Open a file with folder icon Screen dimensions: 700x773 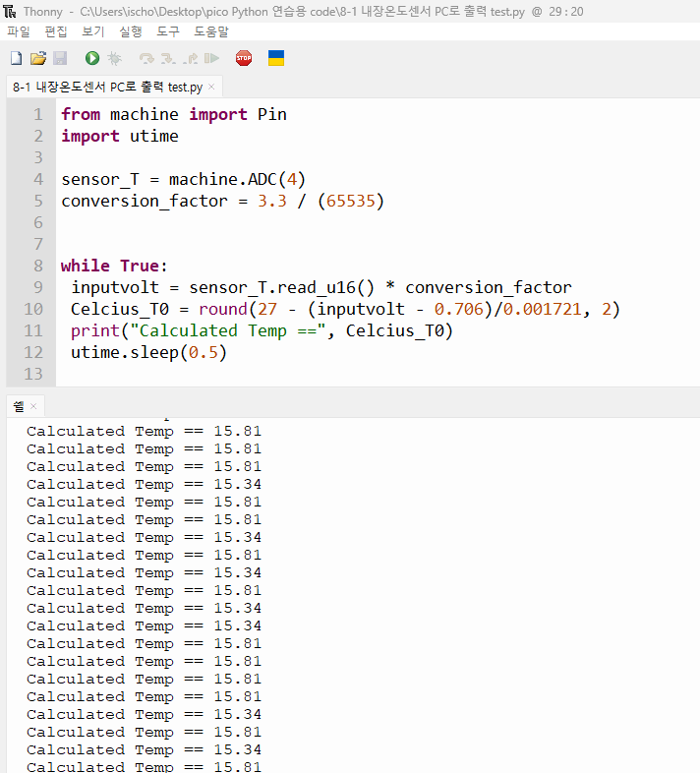tap(38, 58)
